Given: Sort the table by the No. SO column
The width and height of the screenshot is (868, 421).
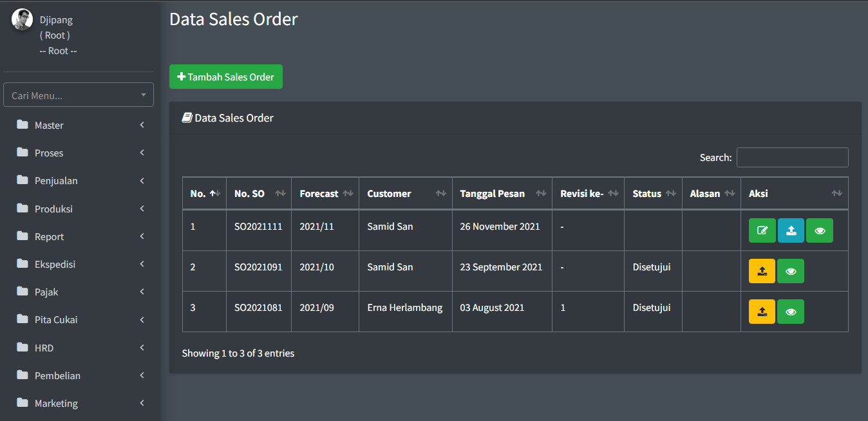Looking at the screenshot, I should click(x=259, y=194).
